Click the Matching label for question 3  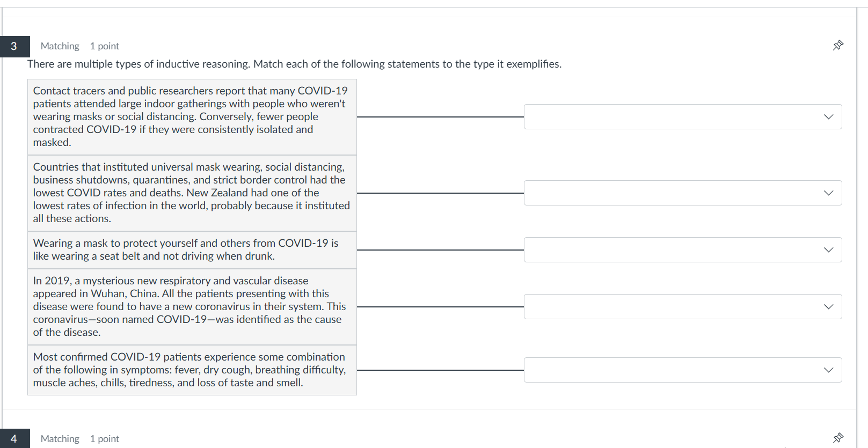60,46
